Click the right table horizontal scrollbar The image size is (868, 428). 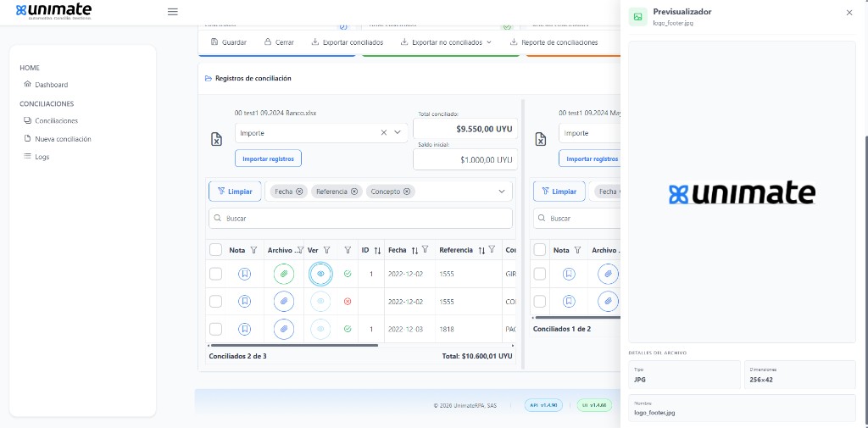tap(576, 318)
